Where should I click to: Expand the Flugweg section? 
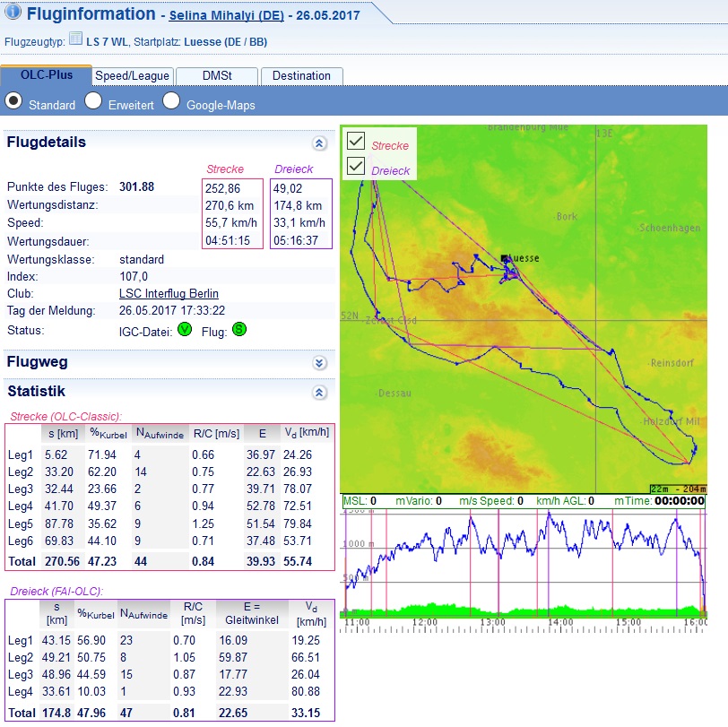319,363
